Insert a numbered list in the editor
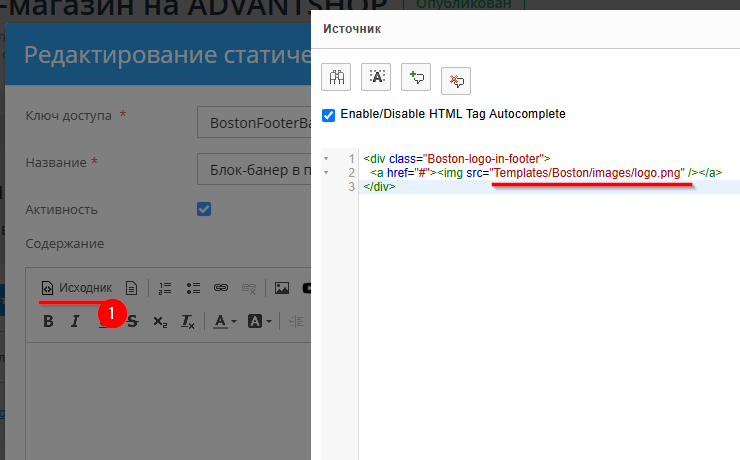The image size is (740, 460). [x=166, y=288]
